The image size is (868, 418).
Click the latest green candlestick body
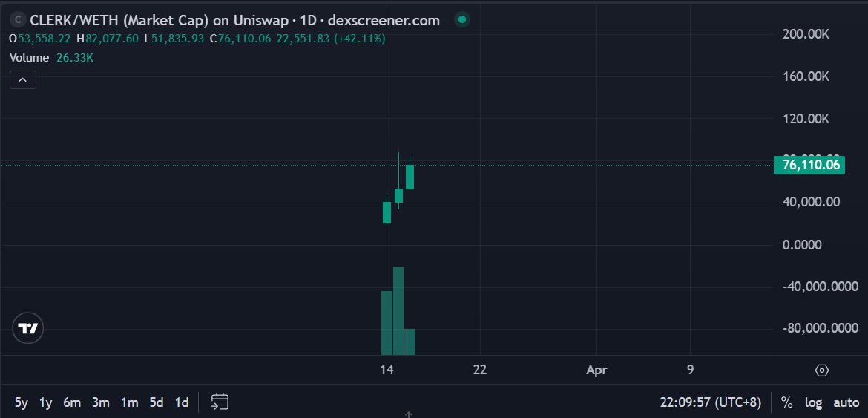click(x=410, y=177)
